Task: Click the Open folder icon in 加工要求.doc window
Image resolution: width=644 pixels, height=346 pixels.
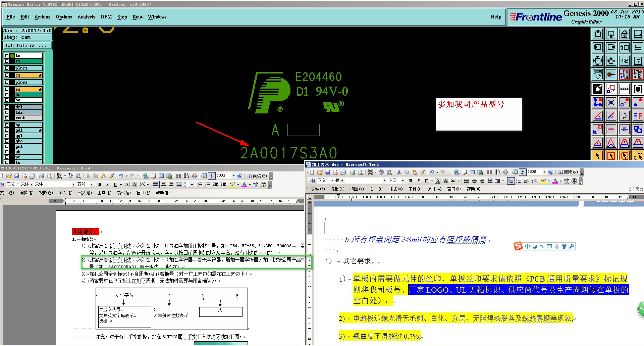Action: (x=320, y=172)
